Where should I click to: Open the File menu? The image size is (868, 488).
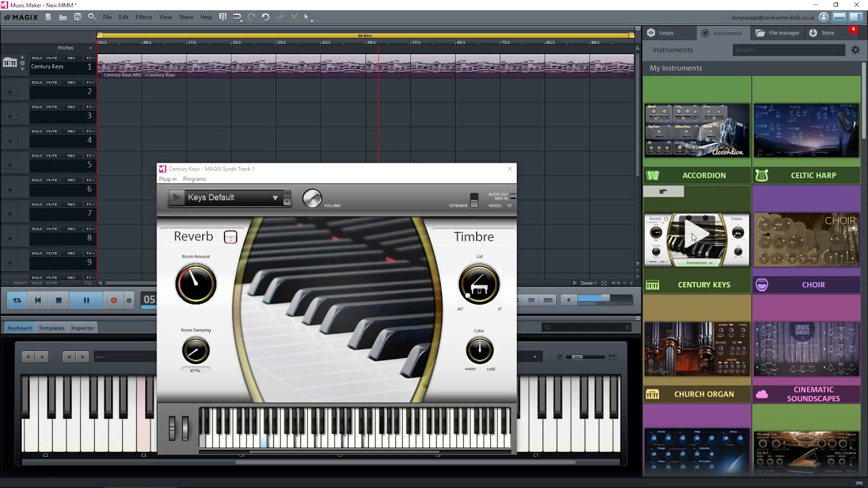(x=107, y=17)
